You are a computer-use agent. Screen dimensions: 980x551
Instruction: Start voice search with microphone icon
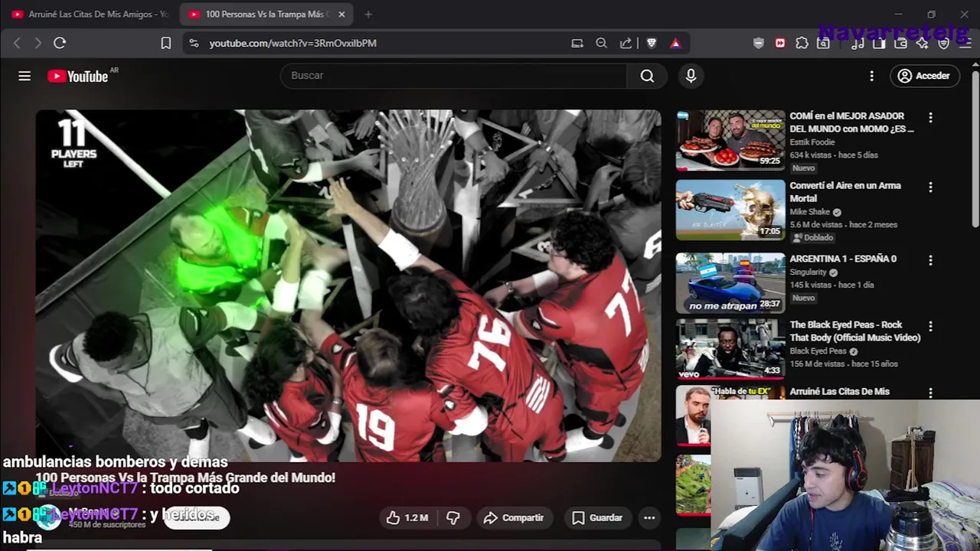(691, 76)
